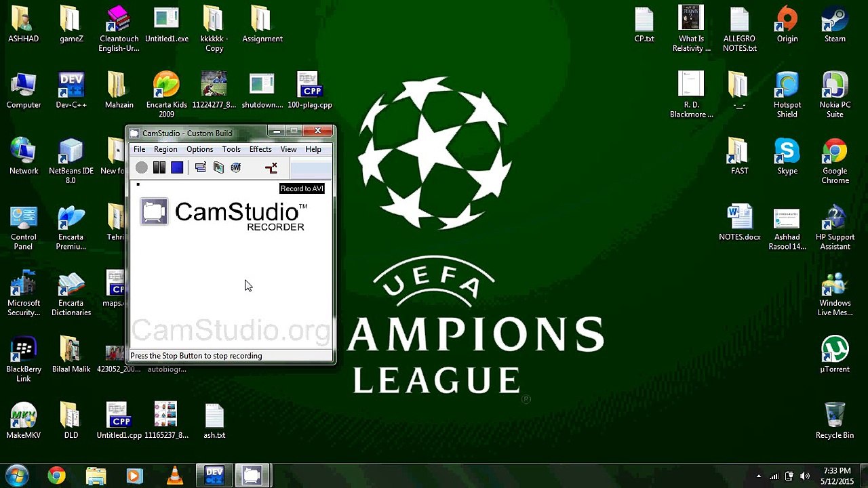Image resolution: width=868 pixels, height=488 pixels.
Task: Select the gameZ folder on the desktop
Action: point(71,25)
